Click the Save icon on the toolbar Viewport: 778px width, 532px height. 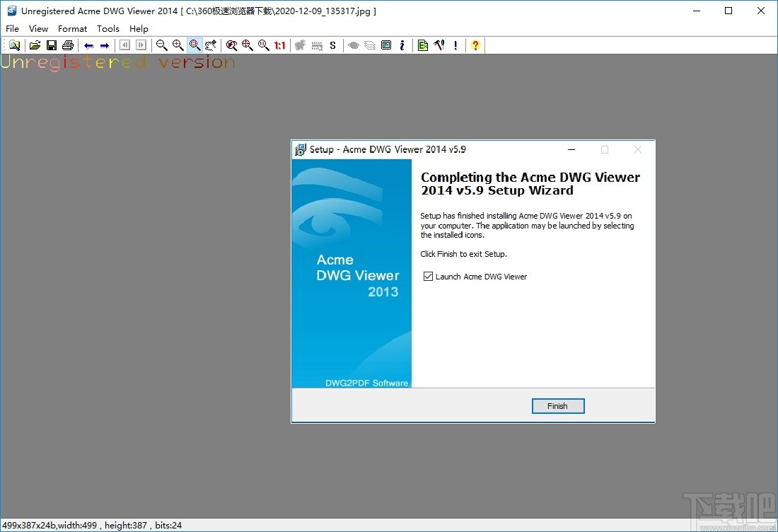click(51, 45)
